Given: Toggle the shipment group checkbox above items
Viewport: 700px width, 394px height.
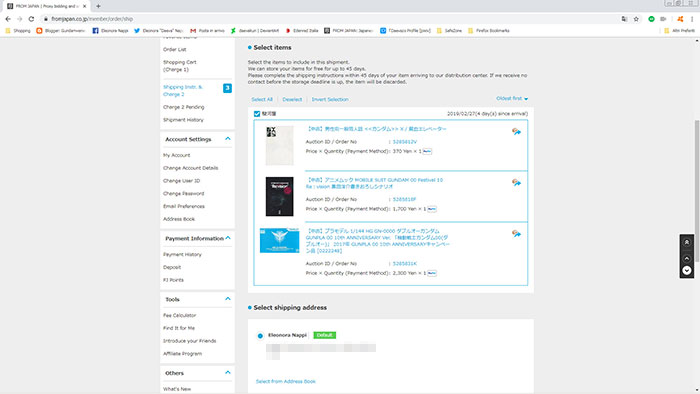Looking at the screenshot, I should click(x=257, y=114).
